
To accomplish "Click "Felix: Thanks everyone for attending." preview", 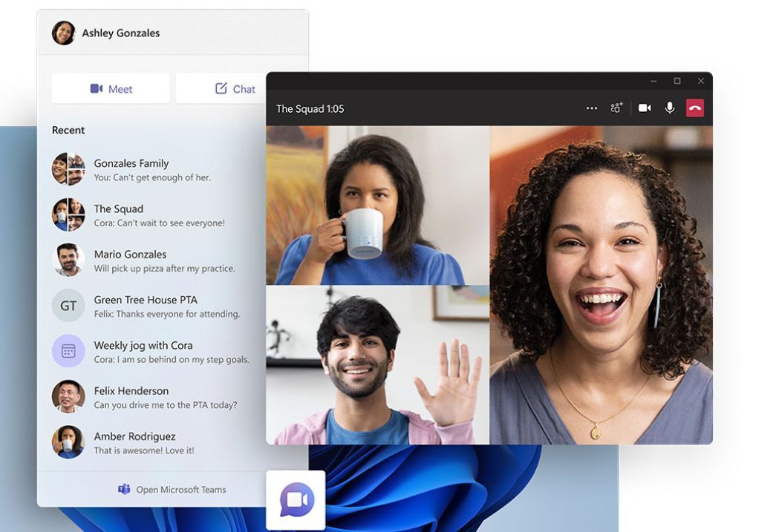I will [167, 314].
